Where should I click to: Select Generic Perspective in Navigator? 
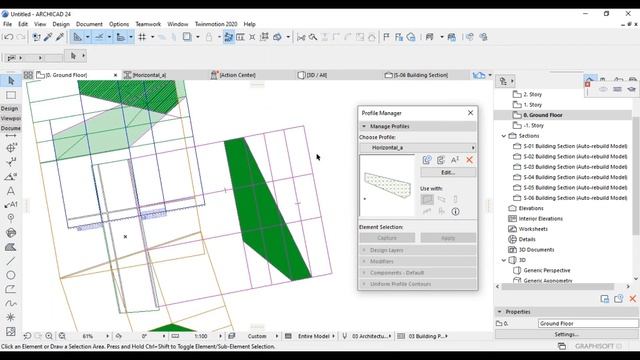point(547,270)
